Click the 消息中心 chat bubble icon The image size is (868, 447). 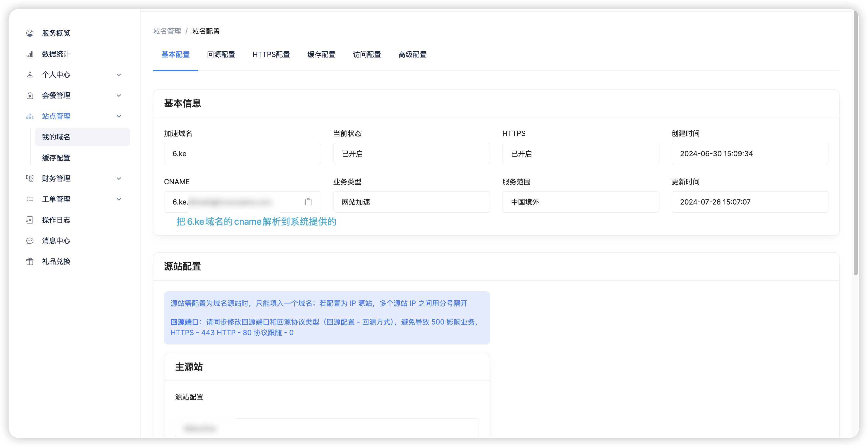(x=30, y=241)
